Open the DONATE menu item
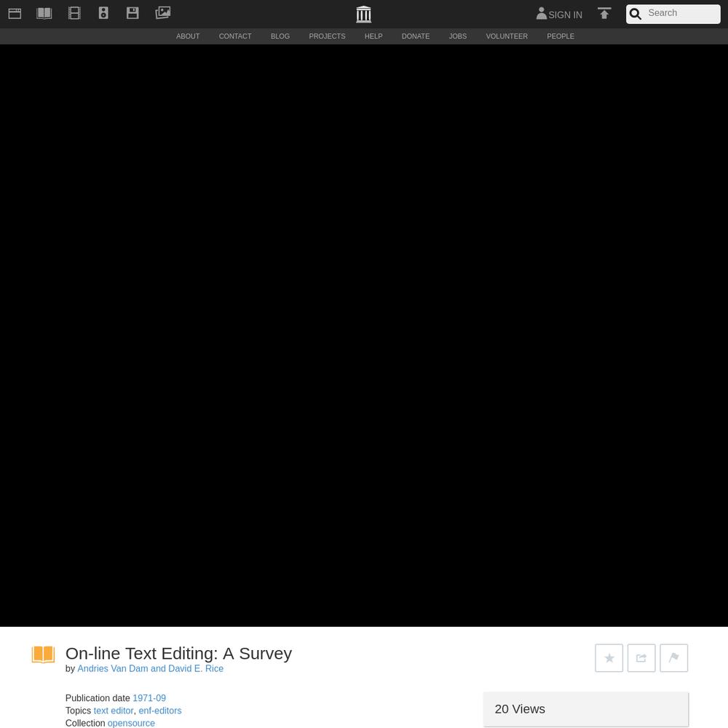This screenshot has width=728, height=728. pyautogui.click(x=416, y=36)
